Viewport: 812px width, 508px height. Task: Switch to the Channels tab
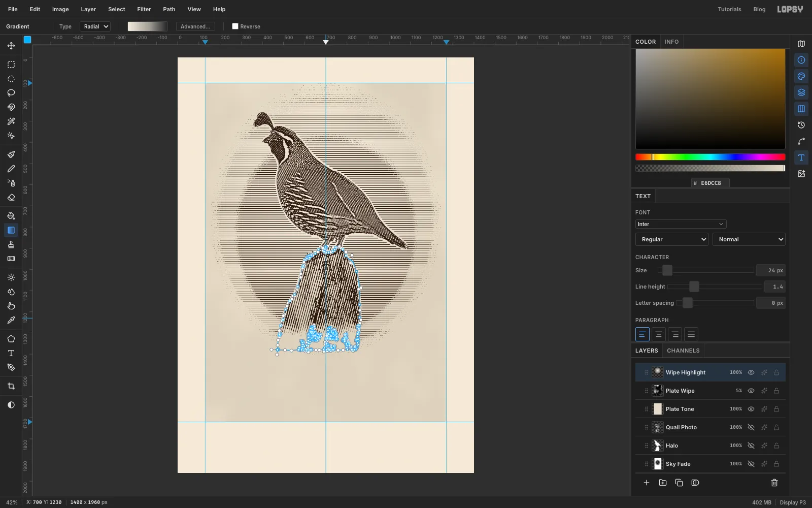pos(683,351)
